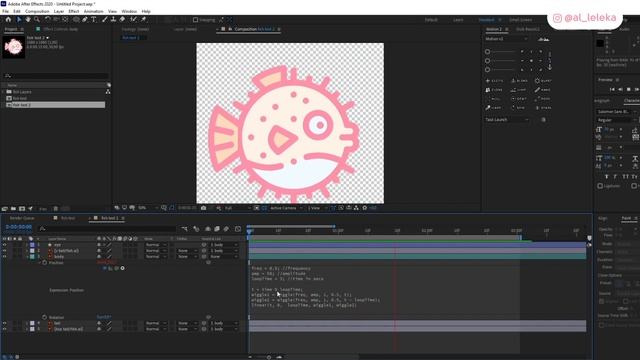Click the EXCITE button in Motion panel
The width and height of the screenshot is (640, 360).
pyautogui.click(x=495, y=81)
